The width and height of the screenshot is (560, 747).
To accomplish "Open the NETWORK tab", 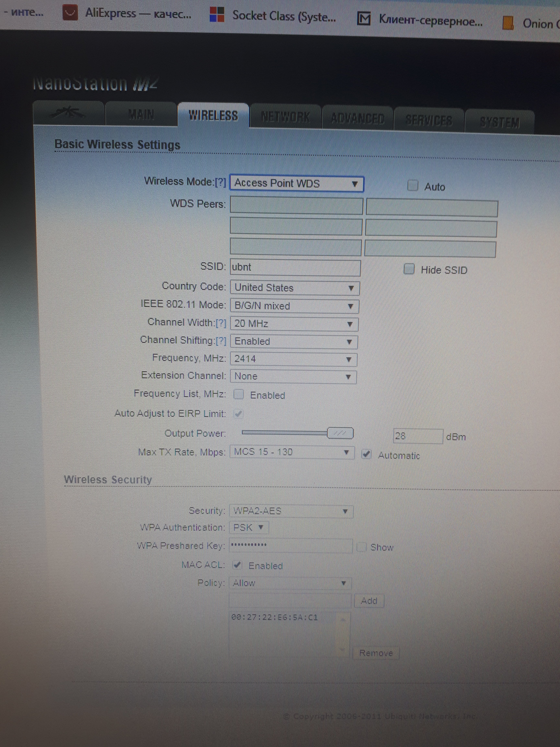I will pyautogui.click(x=285, y=117).
